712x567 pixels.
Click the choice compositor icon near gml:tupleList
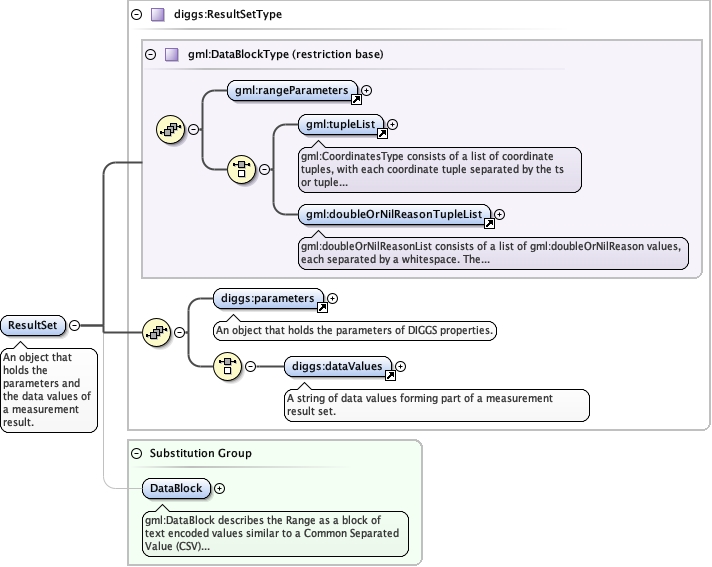(x=242, y=169)
